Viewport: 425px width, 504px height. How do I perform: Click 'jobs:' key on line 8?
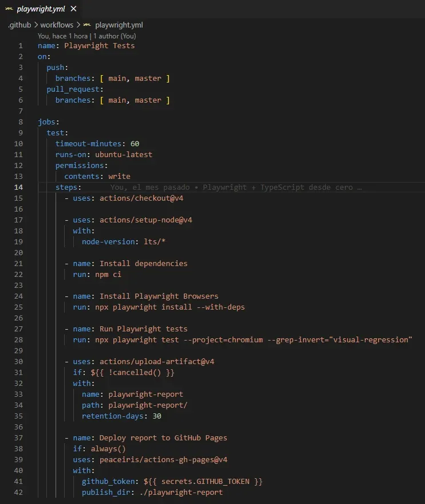49,122
